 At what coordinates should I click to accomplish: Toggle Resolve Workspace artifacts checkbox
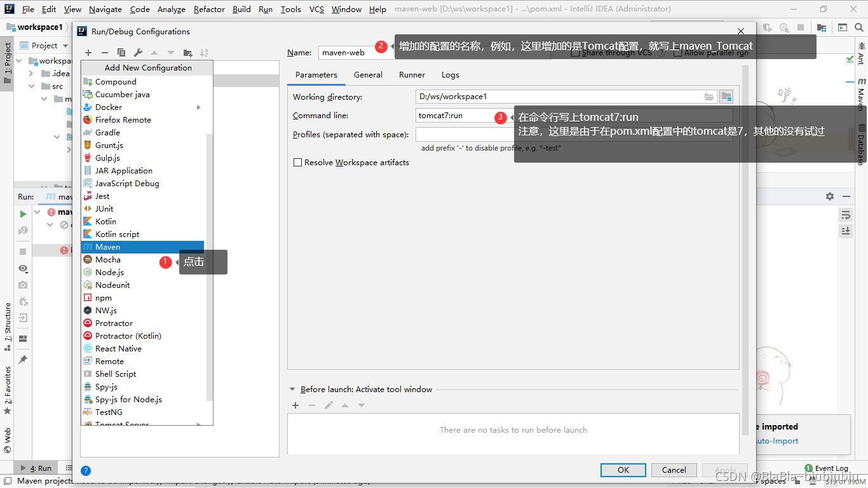[297, 163]
